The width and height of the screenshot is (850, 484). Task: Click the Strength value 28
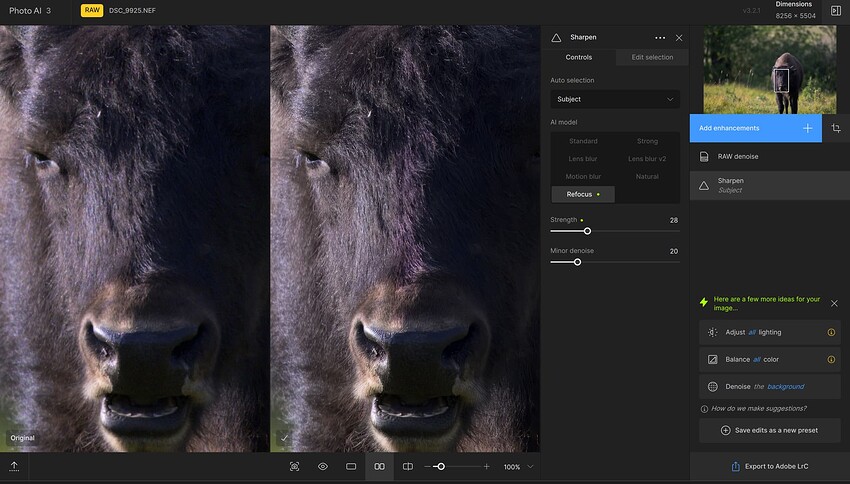(x=674, y=220)
